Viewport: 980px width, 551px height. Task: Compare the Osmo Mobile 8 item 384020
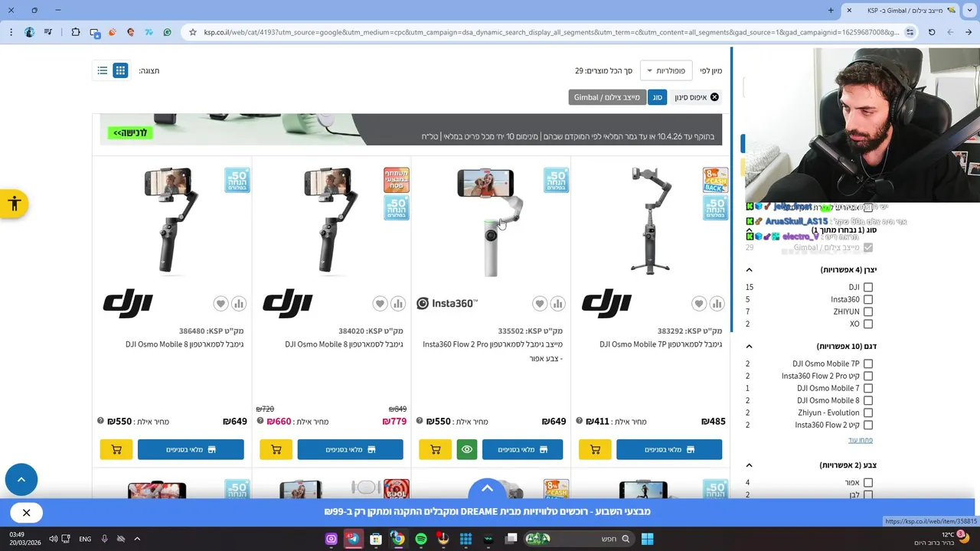[x=398, y=304]
